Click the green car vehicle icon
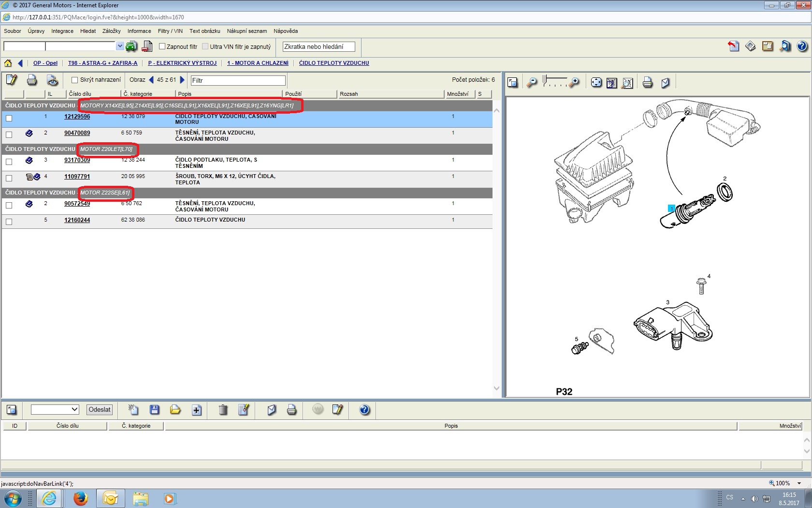 (x=131, y=46)
